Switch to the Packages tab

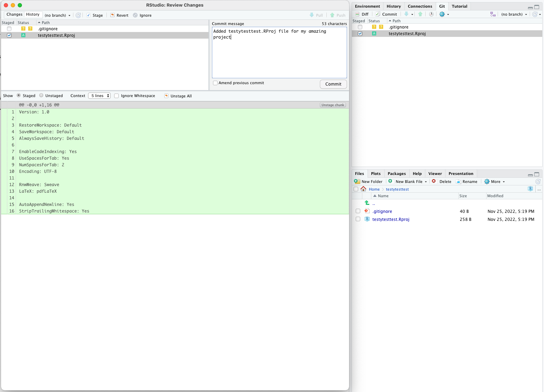(x=396, y=173)
